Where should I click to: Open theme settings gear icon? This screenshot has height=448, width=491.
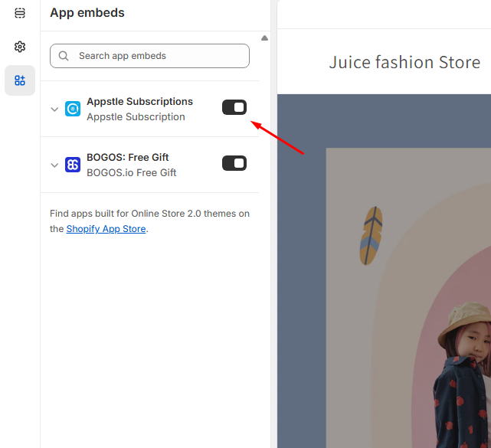point(20,47)
